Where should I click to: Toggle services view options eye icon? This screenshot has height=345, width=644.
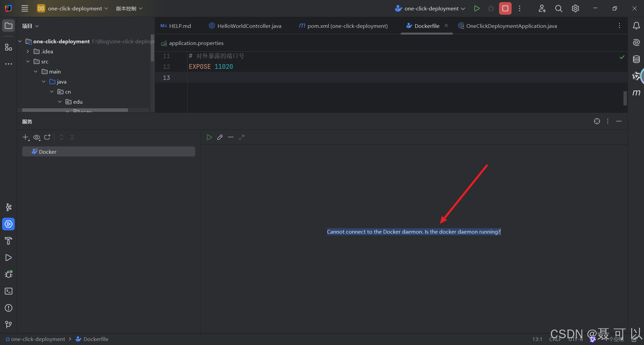click(37, 137)
